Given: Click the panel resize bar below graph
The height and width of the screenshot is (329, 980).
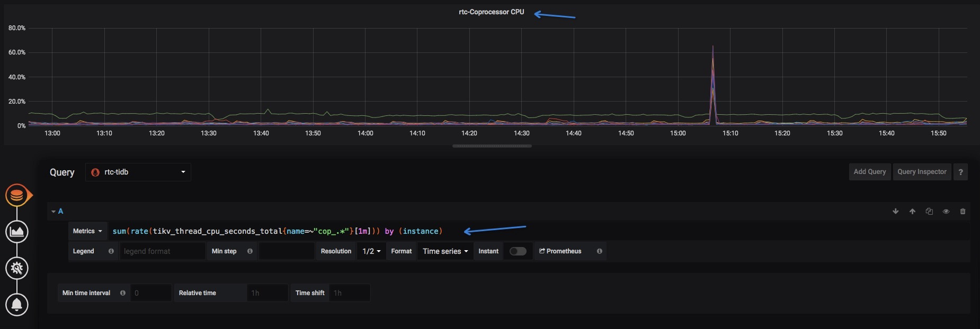Looking at the screenshot, I should (x=492, y=146).
